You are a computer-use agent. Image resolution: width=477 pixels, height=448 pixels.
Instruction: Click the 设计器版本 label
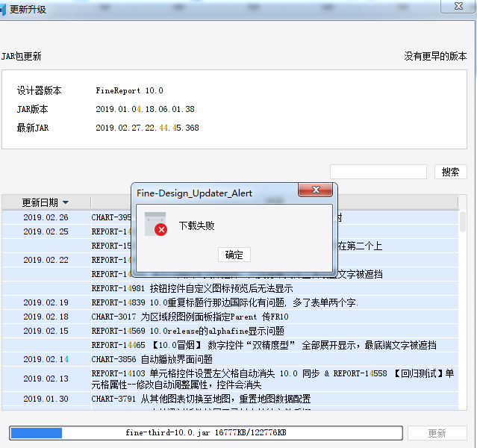click(40, 90)
